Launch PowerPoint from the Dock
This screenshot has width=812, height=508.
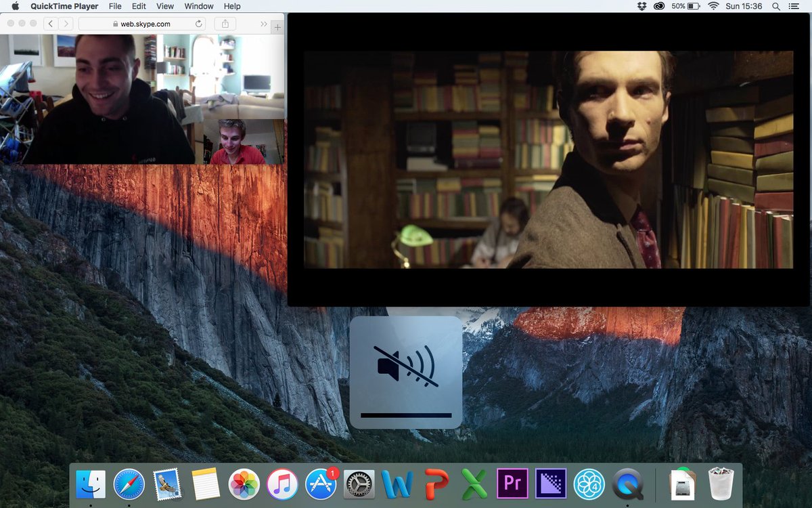(436, 485)
